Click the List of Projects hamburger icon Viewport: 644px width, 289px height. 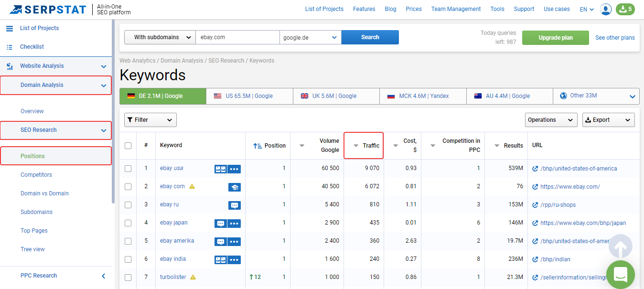10,28
